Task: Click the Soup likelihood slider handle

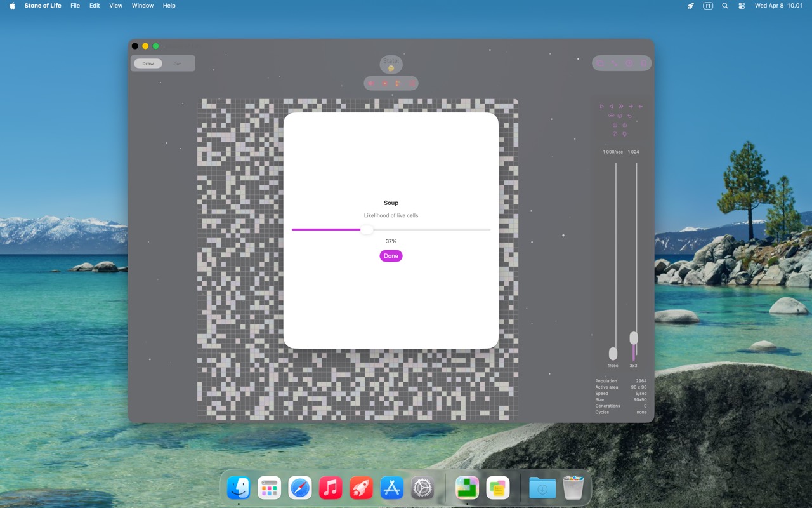Action: [367, 230]
